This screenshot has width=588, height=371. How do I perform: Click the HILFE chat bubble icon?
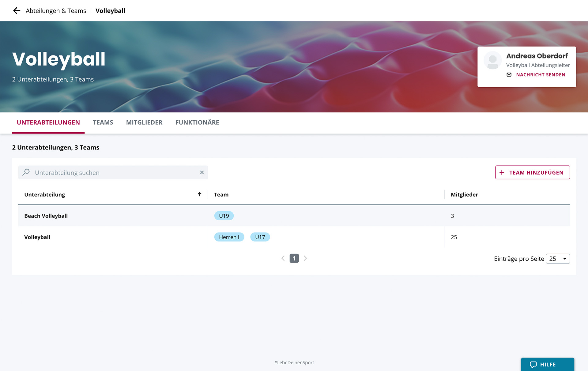pyautogui.click(x=533, y=365)
